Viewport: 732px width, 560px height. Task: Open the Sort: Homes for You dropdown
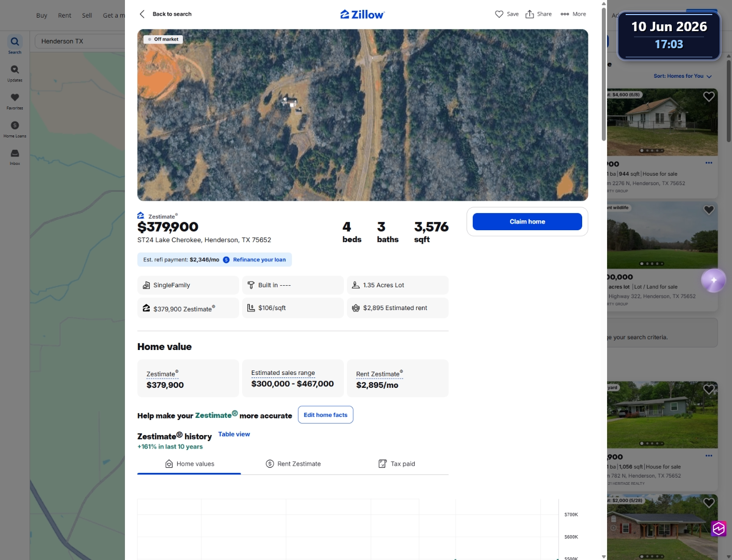coord(682,76)
